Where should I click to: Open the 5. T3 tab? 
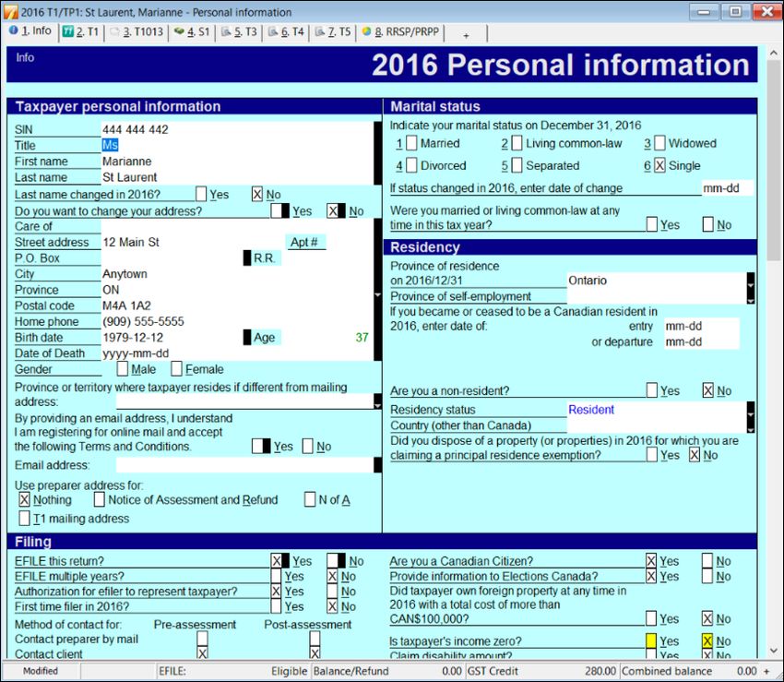[240, 31]
